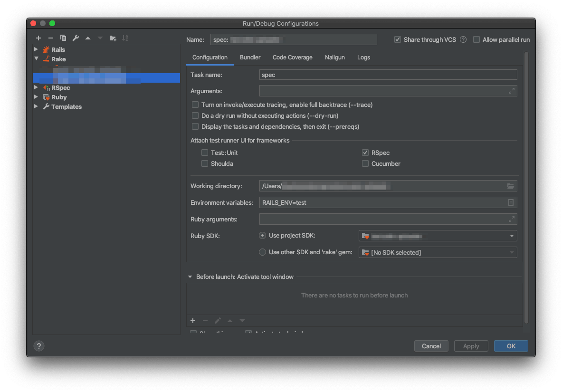Expand the Ruby tree node

pyautogui.click(x=36, y=97)
